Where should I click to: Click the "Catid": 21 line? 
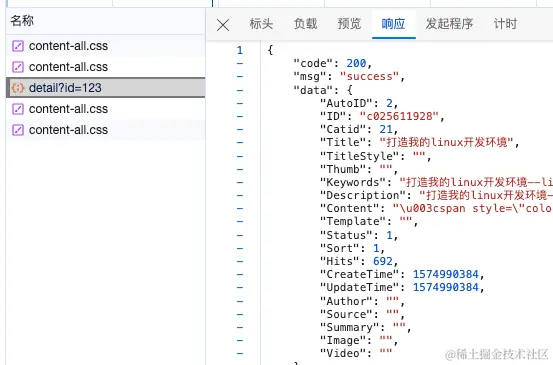[359, 129]
